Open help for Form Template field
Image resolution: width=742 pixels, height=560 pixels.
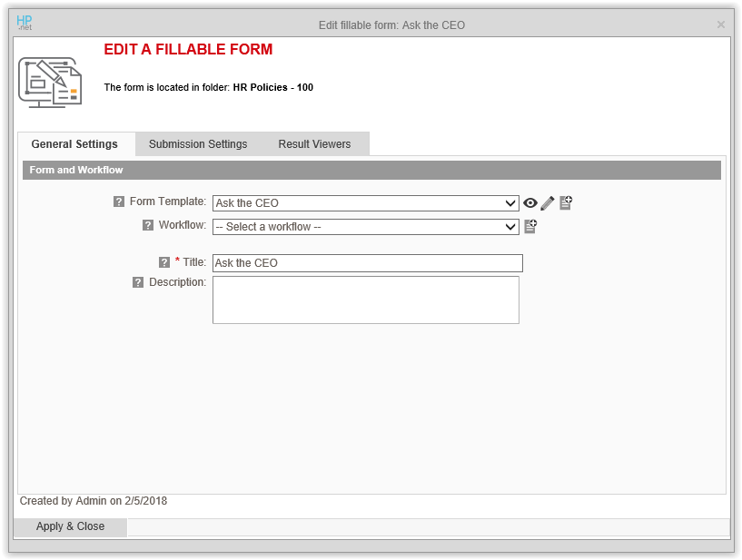(119, 202)
